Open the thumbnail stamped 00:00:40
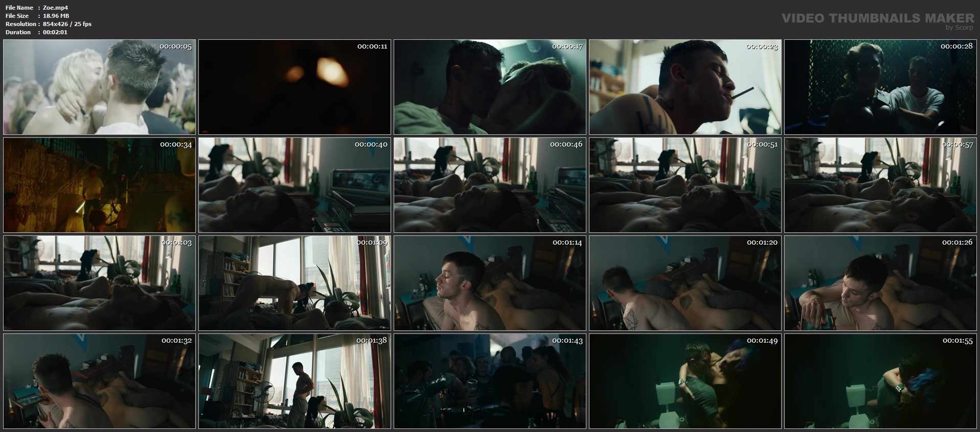The image size is (980, 432). tap(294, 185)
